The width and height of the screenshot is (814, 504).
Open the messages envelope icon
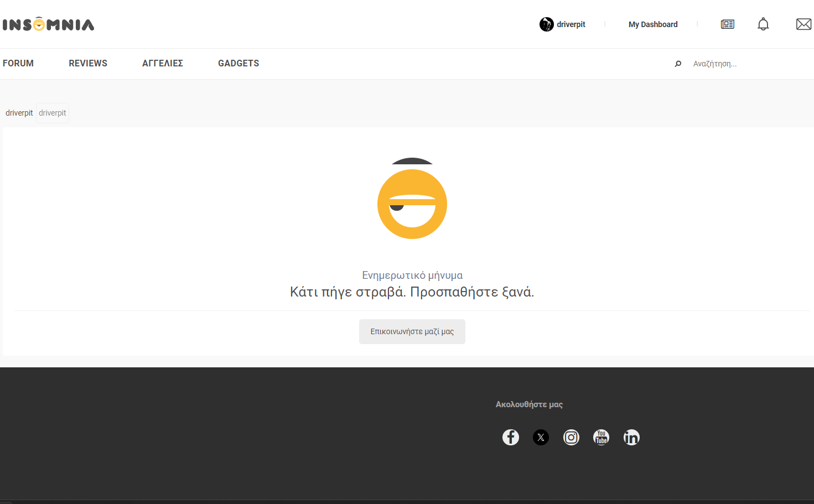[803, 24]
